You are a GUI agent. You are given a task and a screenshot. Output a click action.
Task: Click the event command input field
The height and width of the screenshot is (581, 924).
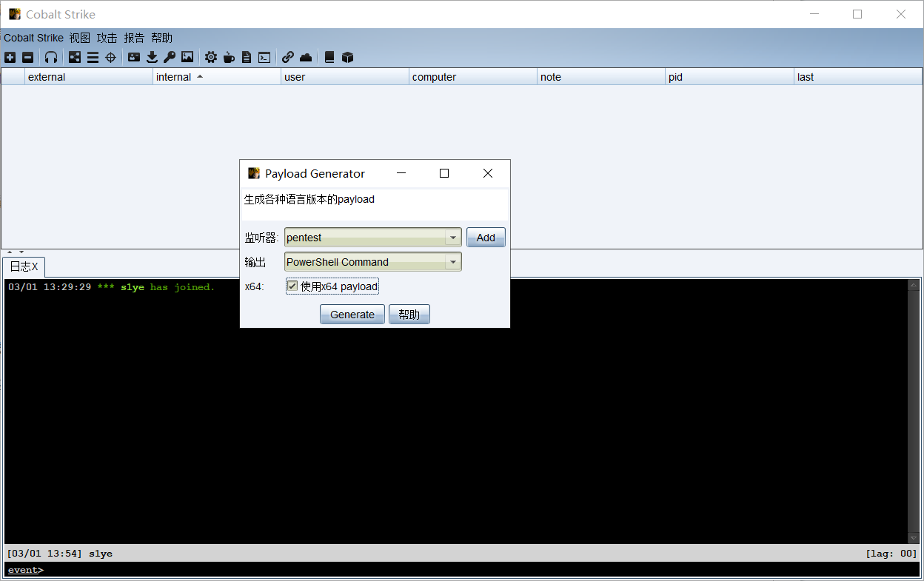(481, 570)
